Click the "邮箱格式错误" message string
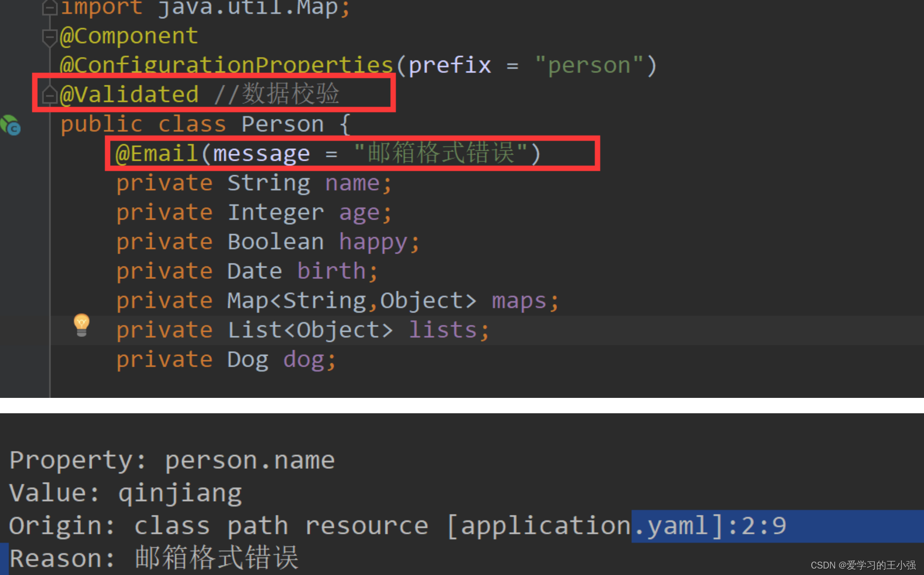 pyautogui.click(x=441, y=153)
